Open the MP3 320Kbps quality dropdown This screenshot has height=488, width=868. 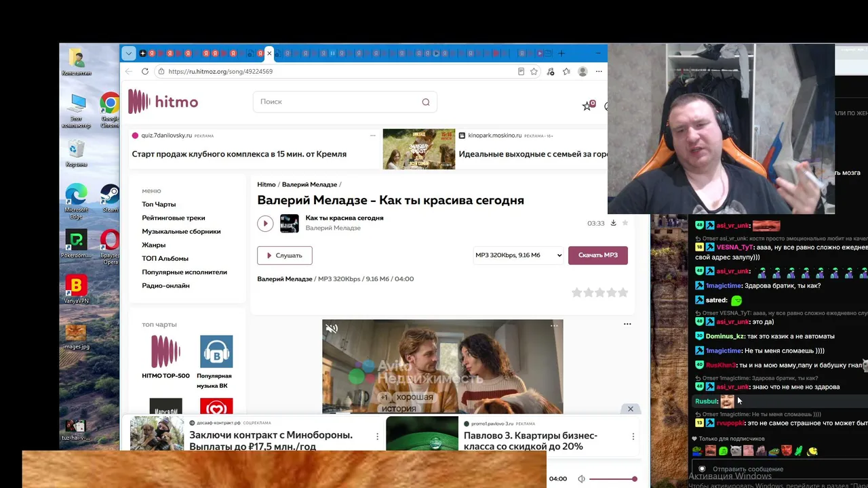pos(518,256)
